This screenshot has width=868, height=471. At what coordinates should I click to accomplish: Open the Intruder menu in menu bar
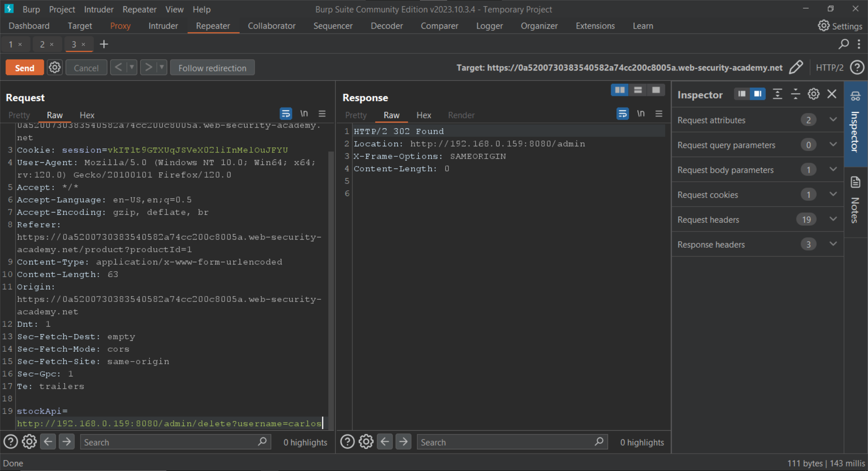(99, 9)
